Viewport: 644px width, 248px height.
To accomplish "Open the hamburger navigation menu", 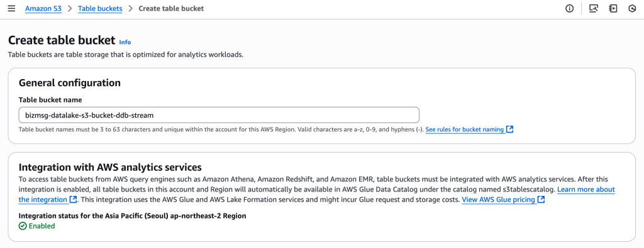I will point(11,9).
